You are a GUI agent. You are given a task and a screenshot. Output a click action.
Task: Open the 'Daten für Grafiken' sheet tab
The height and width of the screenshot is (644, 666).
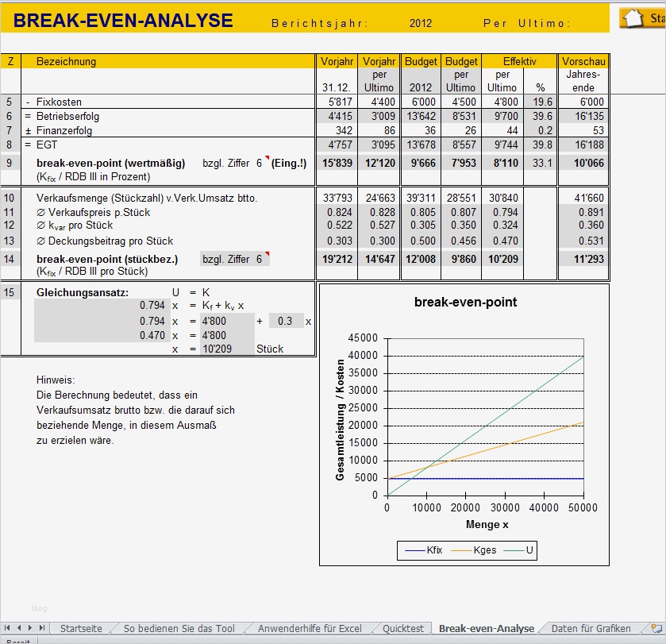[x=591, y=628]
